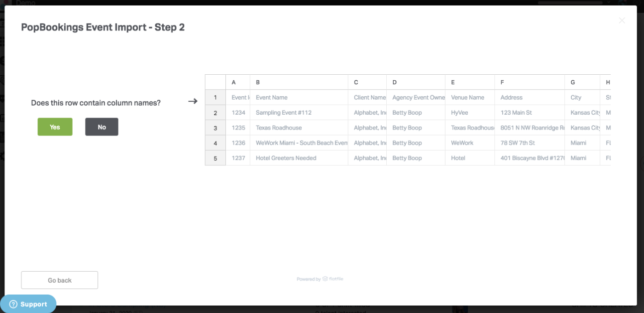Click row number 1 header
644x313 pixels.
[x=215, y=98]
